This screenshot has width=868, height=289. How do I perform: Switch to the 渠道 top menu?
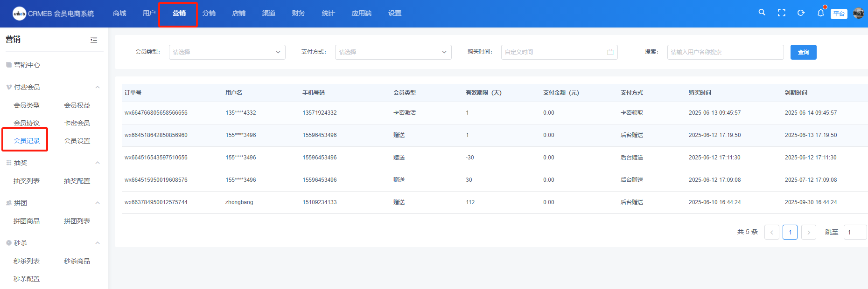(x=269, y=13)
